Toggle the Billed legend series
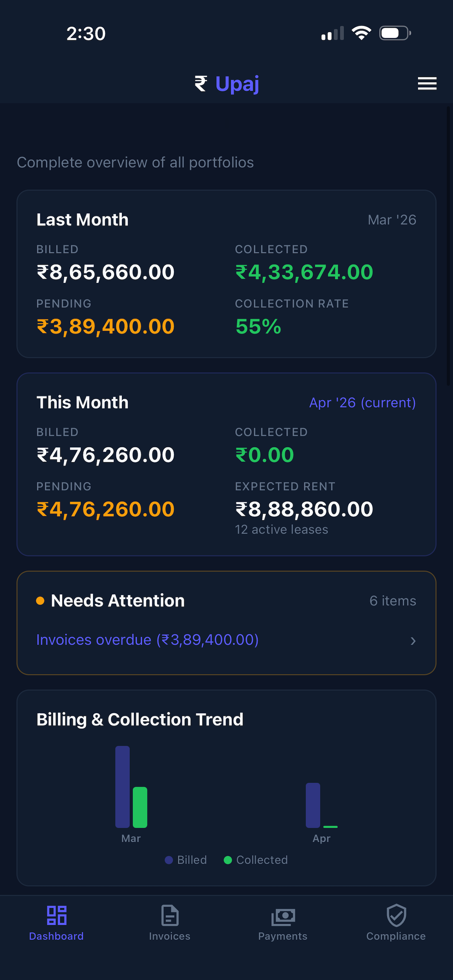Viewport: 453px width, 980px height. (x=186, y=860)
